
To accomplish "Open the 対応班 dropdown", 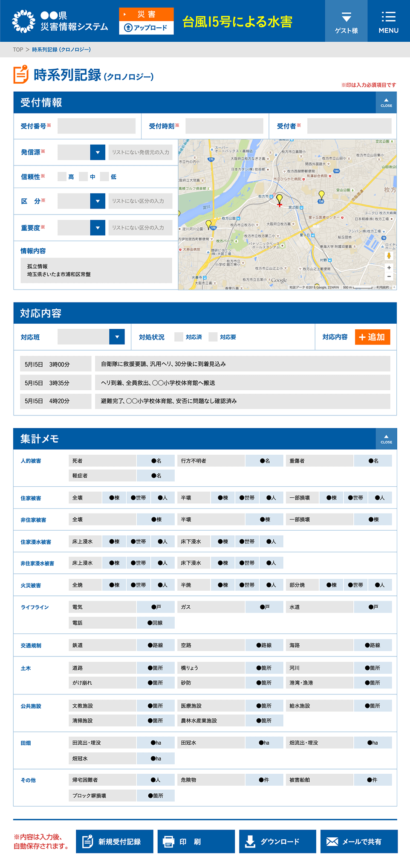I will [x=117, y=337].
